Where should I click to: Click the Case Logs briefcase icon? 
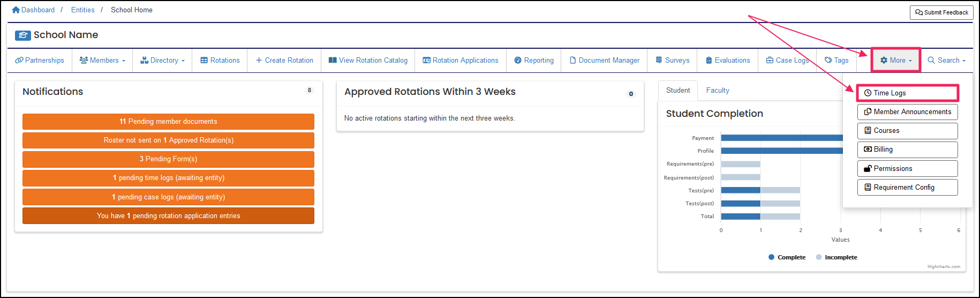click(x=770, y=60)
